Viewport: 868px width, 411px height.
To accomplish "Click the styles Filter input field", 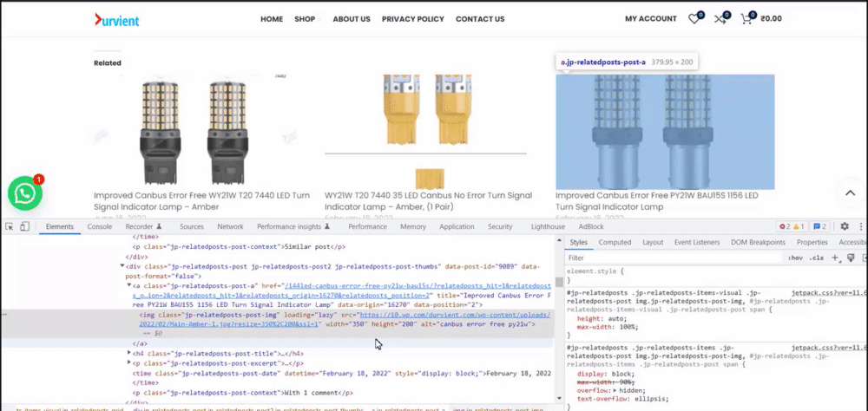I will click(x=673, y=258).
